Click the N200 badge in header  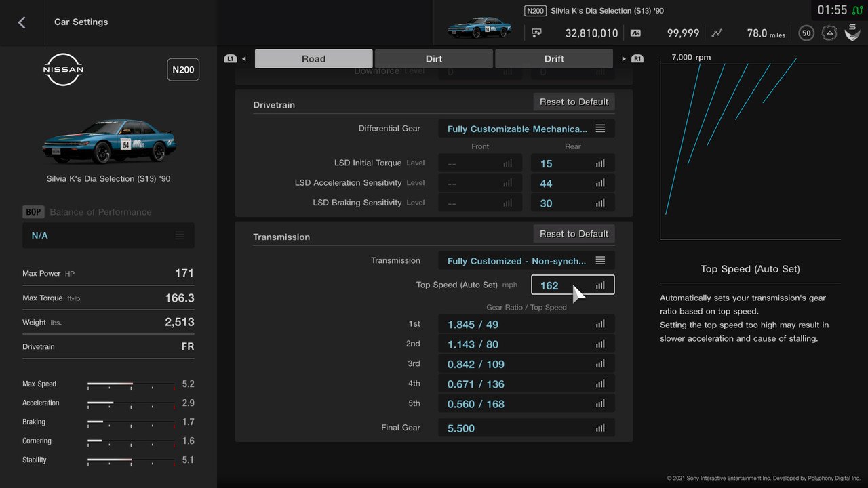pyautogui.click(x=536, y=11)
